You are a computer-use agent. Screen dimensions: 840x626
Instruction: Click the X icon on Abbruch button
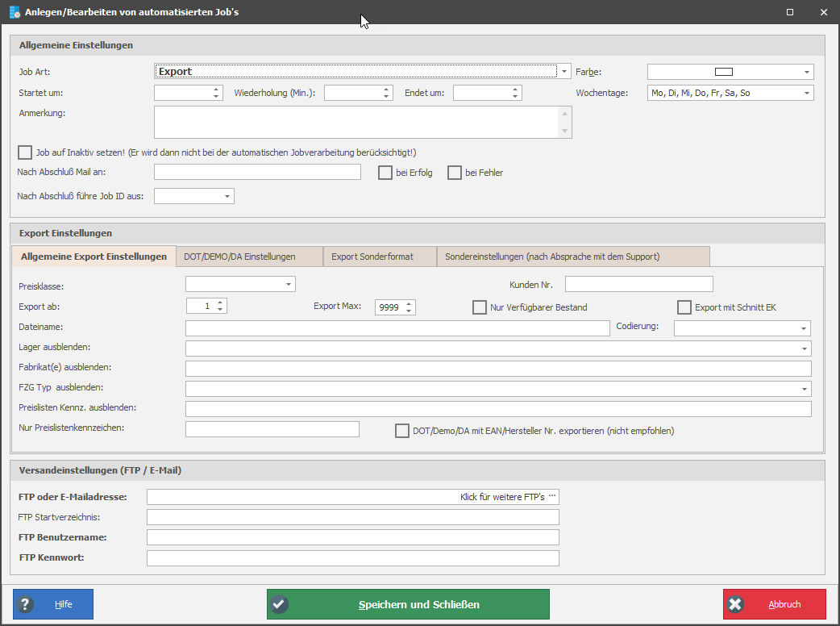(x=735, y=604)
